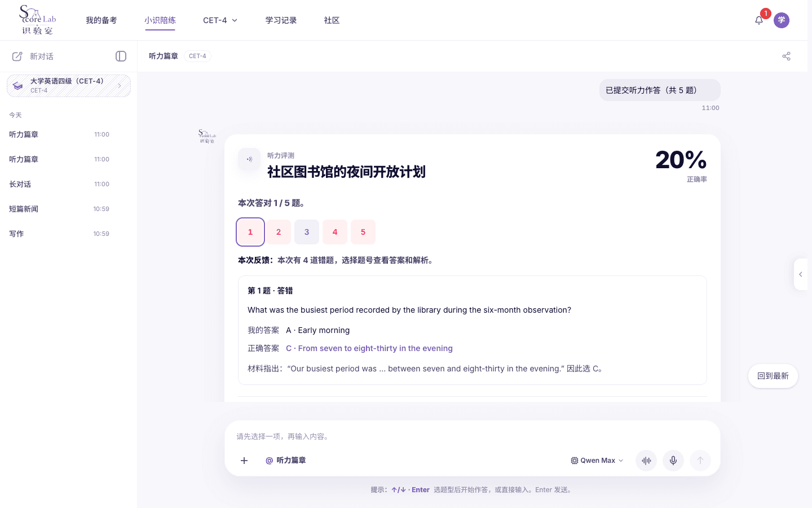812x508 pixels.
Task: Click the 社区图书馆的夜间开放计划 heading
Action: (346, 172)
